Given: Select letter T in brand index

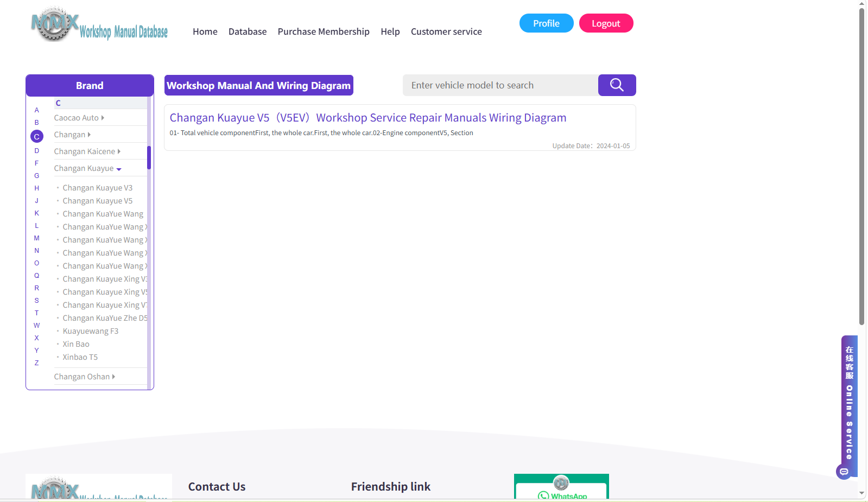Looking at the screenshot, I should click(x=37, y=313).
